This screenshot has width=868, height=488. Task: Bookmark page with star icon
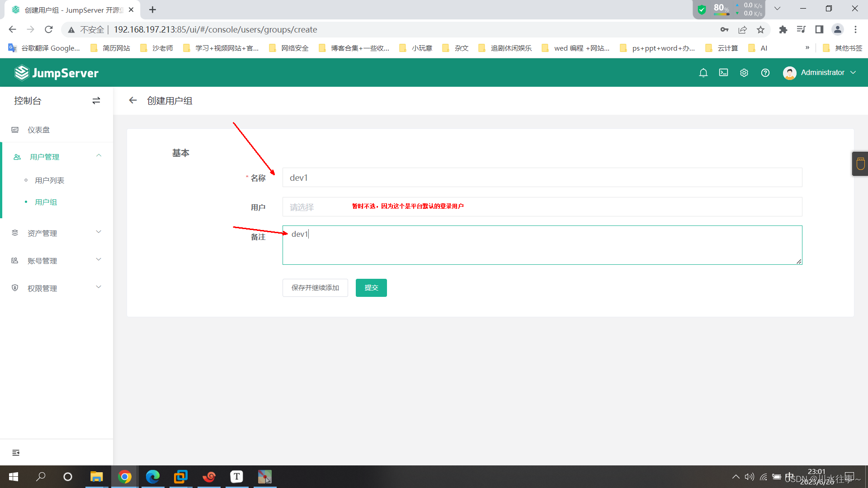point(760,30)
